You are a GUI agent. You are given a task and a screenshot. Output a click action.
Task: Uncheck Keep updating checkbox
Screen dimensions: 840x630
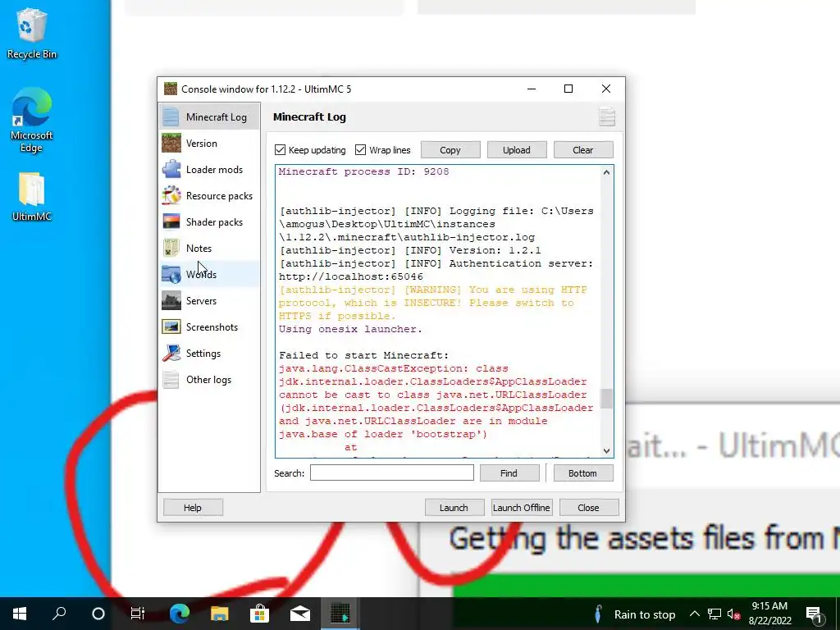click(281, 150)
